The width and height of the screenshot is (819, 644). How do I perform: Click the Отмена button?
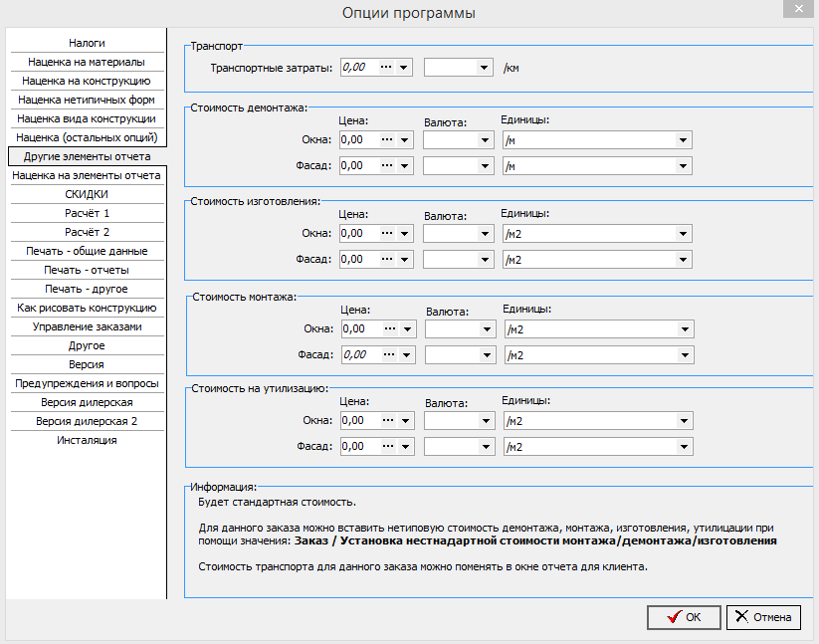[763, 617]
